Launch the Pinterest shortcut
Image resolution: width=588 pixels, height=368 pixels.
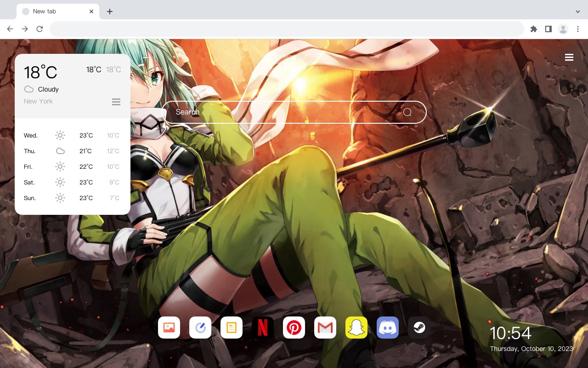pyautogui.click(x=294, y=328)
